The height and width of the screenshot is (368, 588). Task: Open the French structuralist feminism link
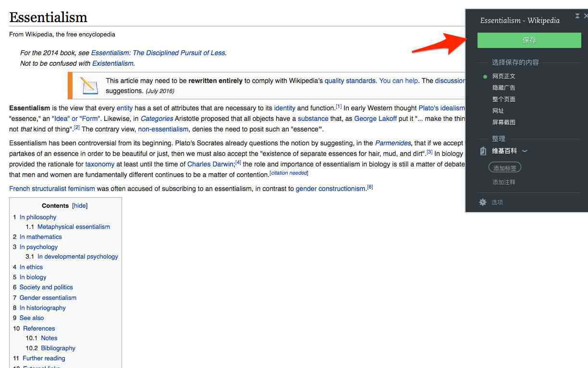point(52,189)
